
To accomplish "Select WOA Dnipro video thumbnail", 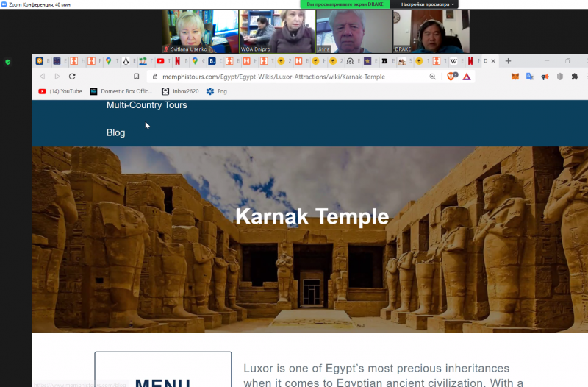I will click(278, 32).
